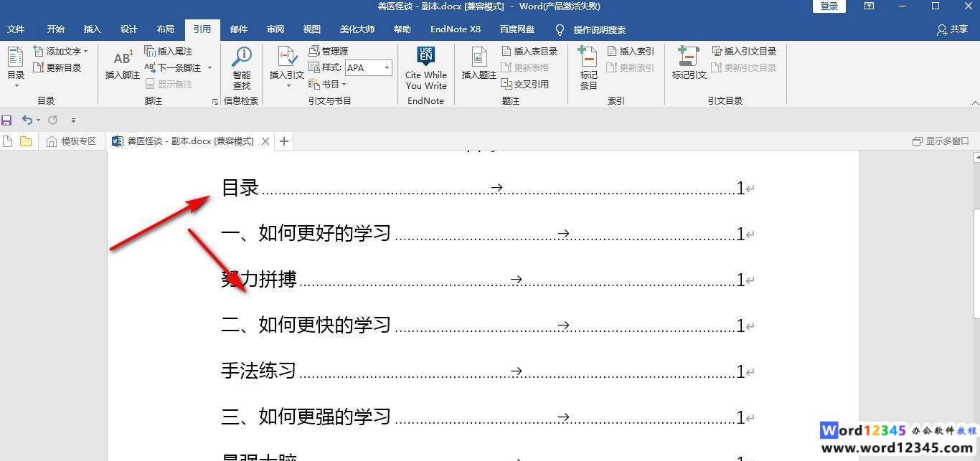Click the new blank document icon
The image size is (980, 461).
[x=8, y=141]
